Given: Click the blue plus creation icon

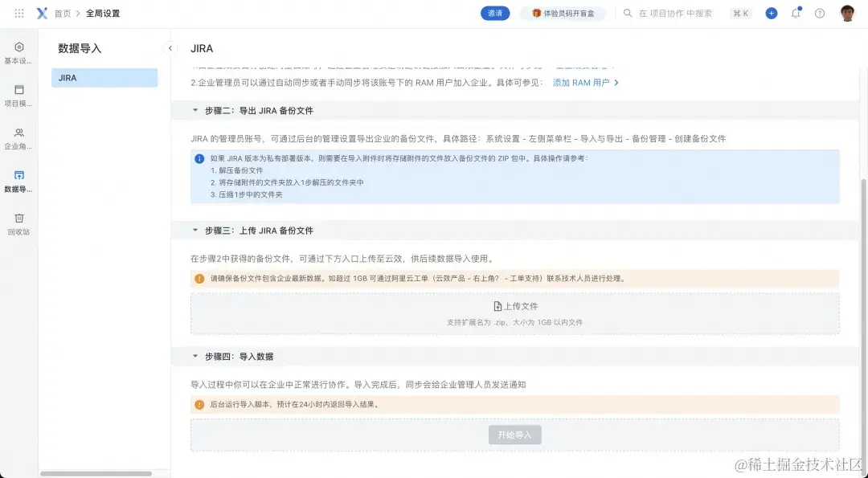Looking at the screenshot, I should click(x=772, y=13).
